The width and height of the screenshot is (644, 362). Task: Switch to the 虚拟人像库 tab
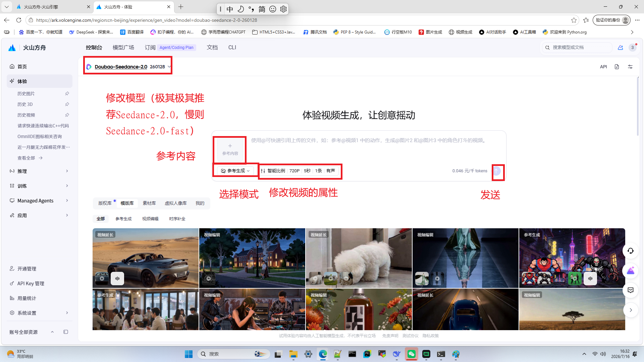coord(176,203)
